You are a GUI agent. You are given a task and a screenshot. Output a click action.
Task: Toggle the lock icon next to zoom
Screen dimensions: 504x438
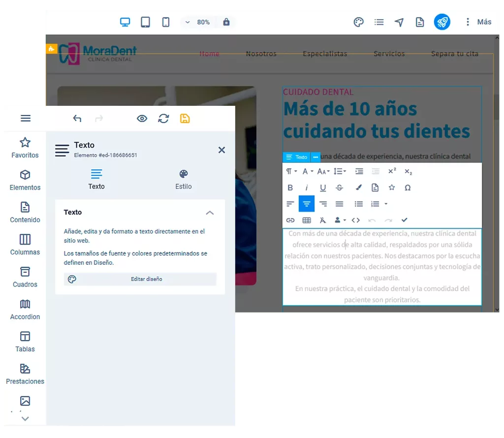226,22
